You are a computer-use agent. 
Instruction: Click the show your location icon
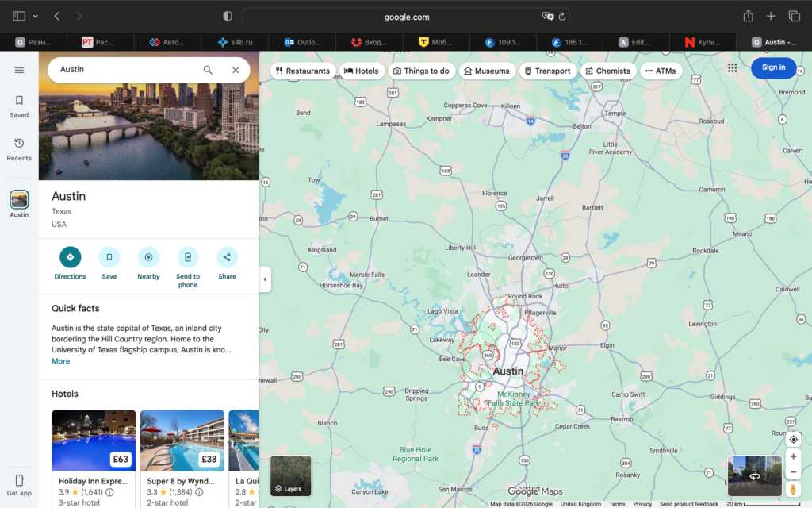[793, 439]
